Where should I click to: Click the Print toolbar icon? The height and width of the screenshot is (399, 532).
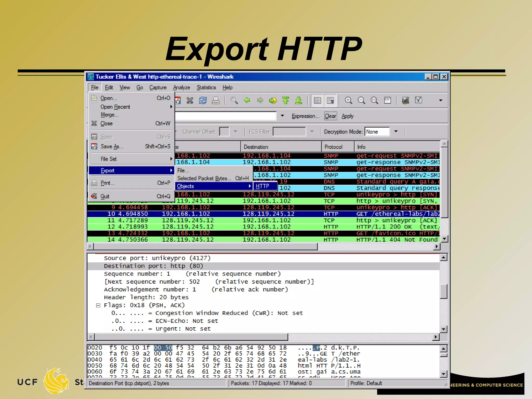tap(216, 100)
